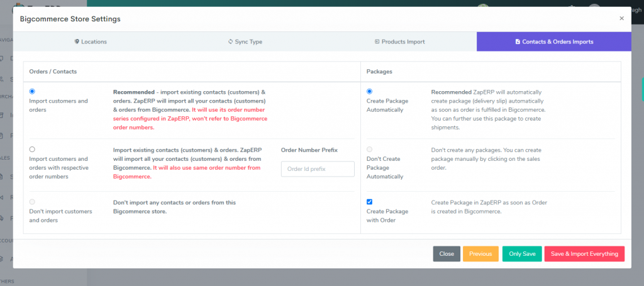
Task: Select 'Import customers and orders' radio option
Action: coord(32,92)
